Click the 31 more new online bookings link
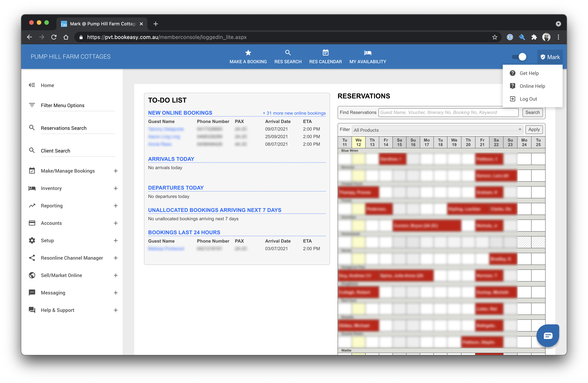588x383 pixels. [x=294, y=113]
